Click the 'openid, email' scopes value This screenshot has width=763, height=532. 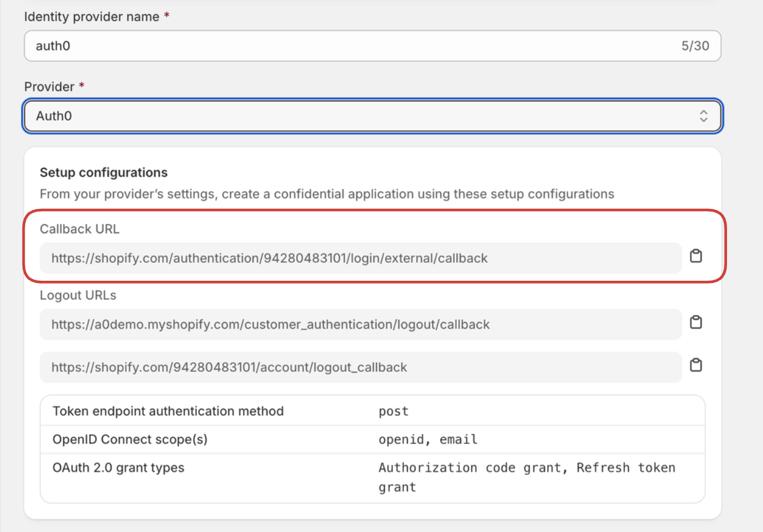click(x=428, y=440)
